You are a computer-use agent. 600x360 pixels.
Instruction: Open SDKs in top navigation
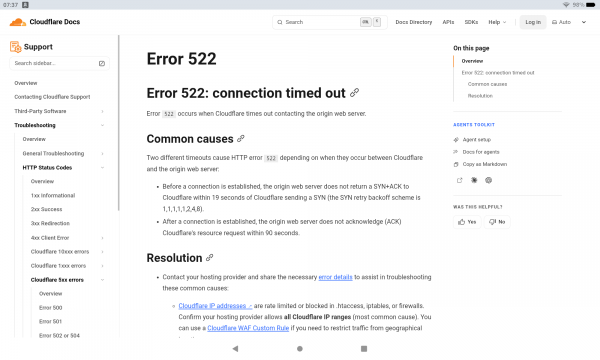(x=471, y=22)
